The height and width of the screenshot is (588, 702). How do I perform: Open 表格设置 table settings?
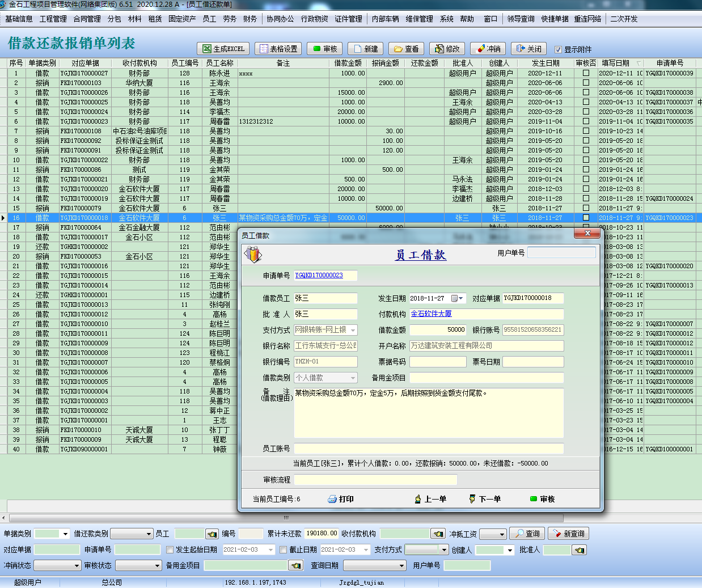(278, 49)
